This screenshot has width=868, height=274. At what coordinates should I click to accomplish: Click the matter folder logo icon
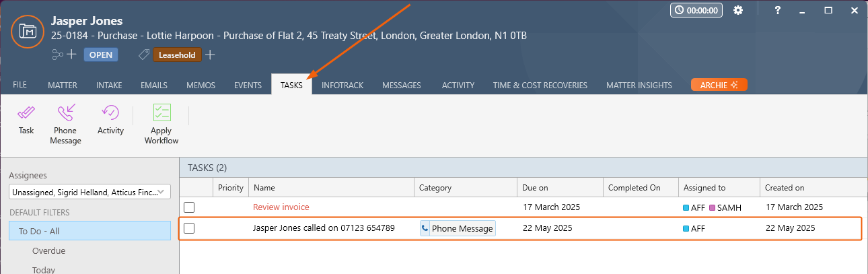pos(28,32)
